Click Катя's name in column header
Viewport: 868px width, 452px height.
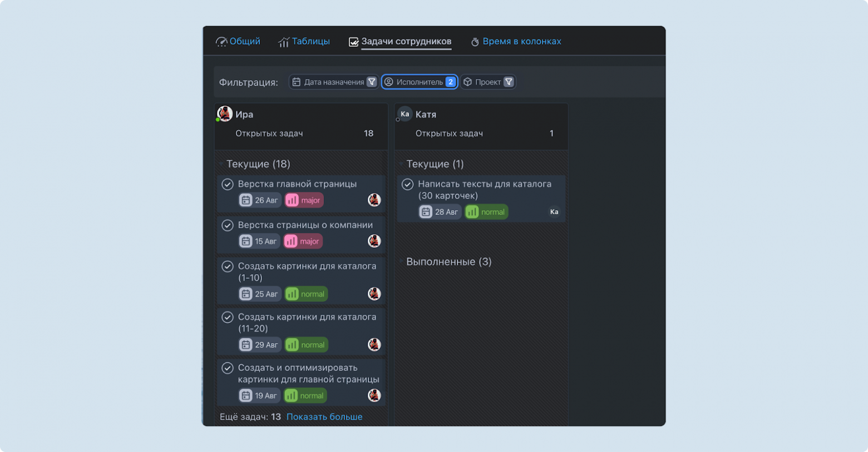(426, 115)
